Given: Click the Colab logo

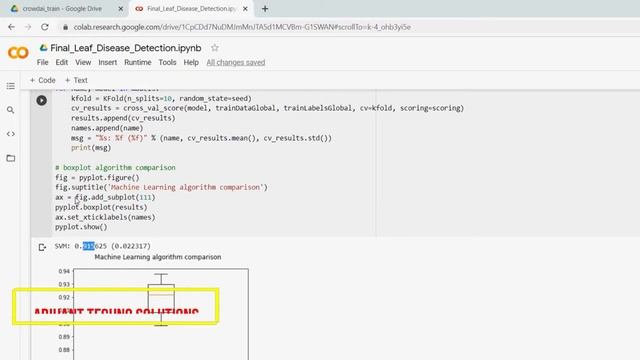Looking at the screenshot, I should pos(18,53).
